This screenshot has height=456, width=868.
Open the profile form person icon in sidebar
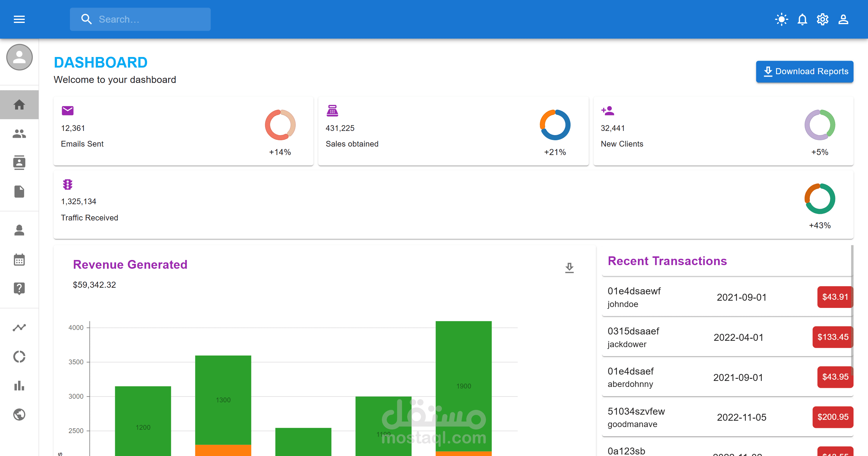19,230
